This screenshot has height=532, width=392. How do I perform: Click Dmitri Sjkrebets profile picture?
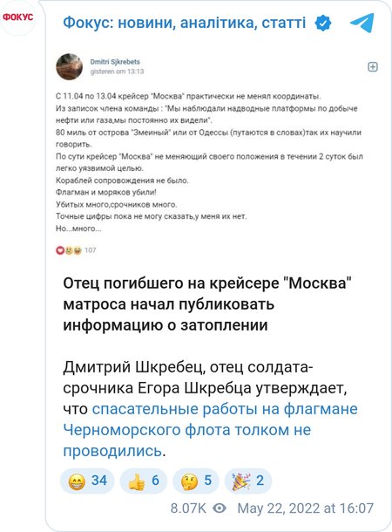click(69, 66)
